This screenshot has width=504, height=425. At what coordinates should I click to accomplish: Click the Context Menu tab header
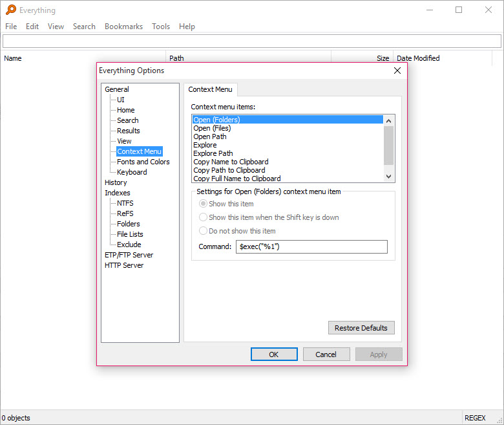(x=210, y=89)
